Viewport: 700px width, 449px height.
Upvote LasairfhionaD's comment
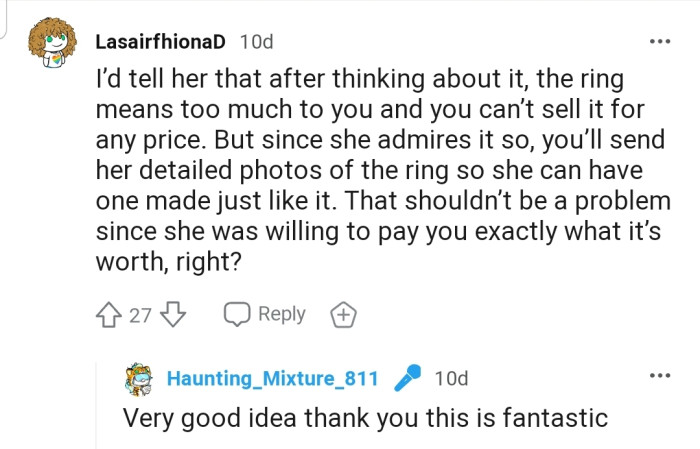(x=109, y=315)
